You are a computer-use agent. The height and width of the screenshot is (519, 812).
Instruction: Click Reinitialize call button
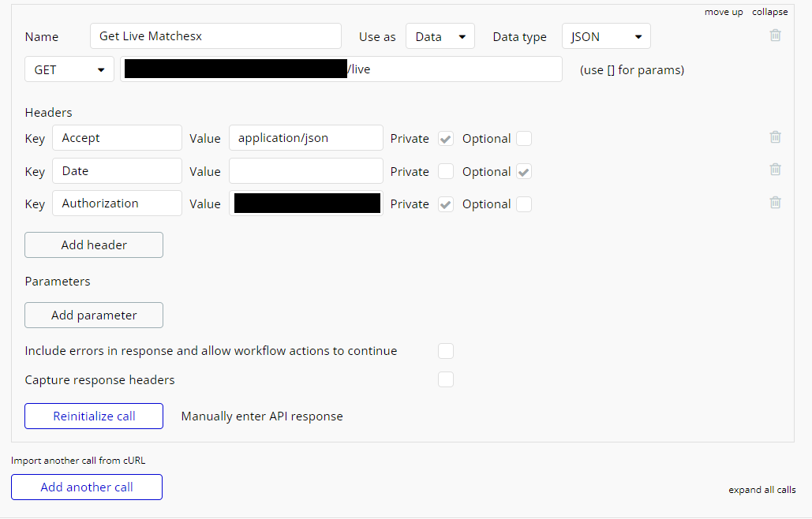(94, 416)
